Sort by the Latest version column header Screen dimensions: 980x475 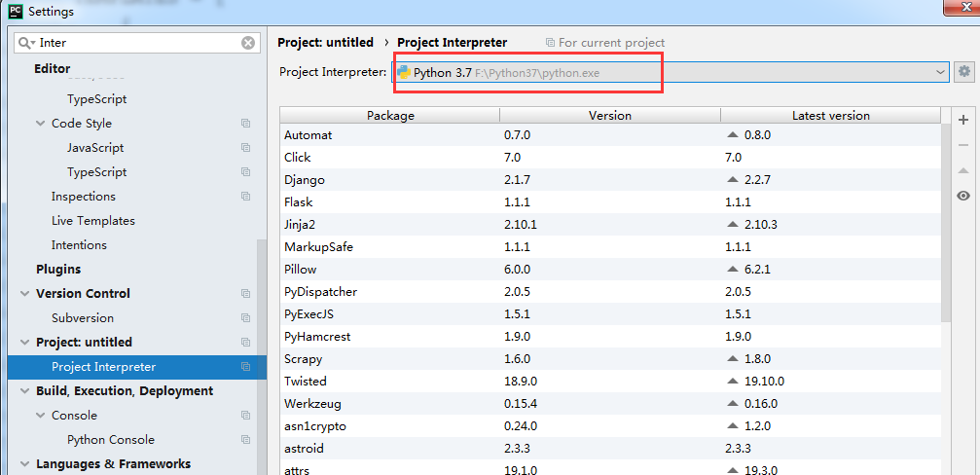click(x=831, y=115)
